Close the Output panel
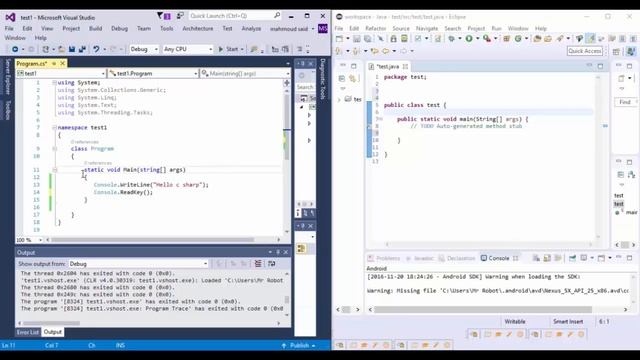Screen dimensions: 640x360 (x=286, y=252)
